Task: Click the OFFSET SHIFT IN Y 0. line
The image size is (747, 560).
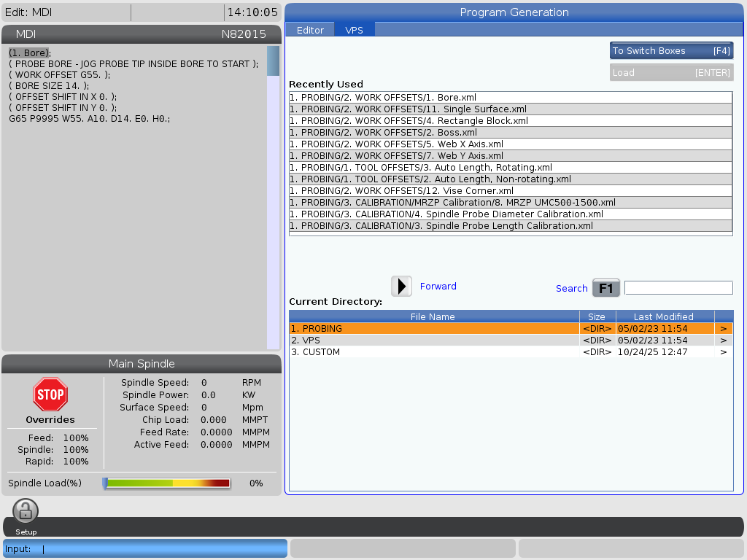Action: click(63, 108)
